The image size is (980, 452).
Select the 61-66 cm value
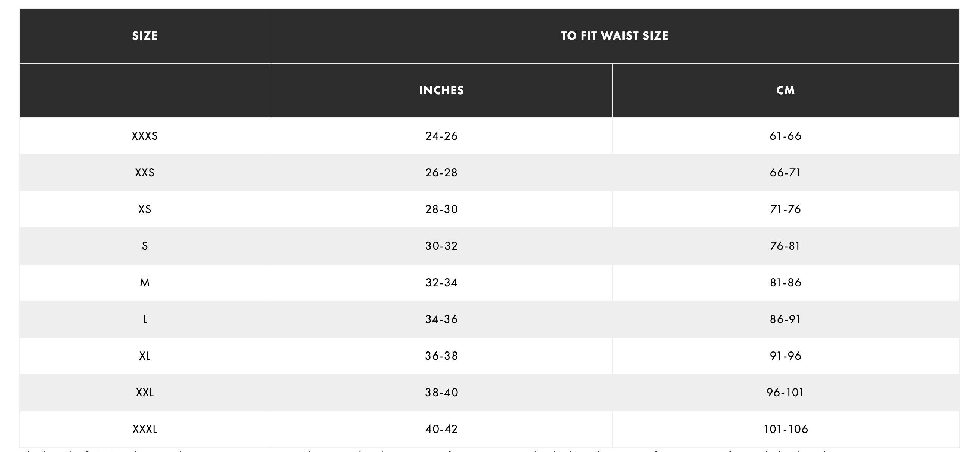tap(786, 136)
